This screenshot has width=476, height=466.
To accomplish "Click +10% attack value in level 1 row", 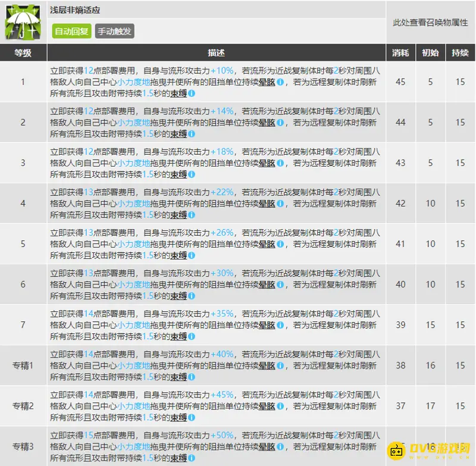I will tap(222, 71).
